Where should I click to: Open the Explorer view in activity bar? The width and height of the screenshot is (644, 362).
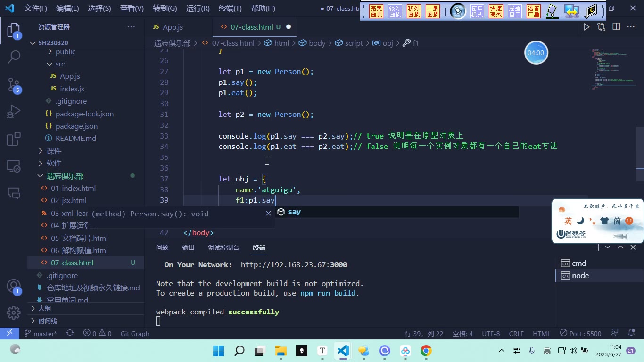(14, 31)
